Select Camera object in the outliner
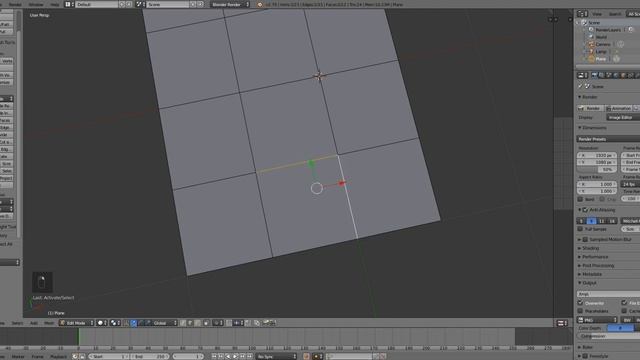640x360 pixels. (602, 44)
